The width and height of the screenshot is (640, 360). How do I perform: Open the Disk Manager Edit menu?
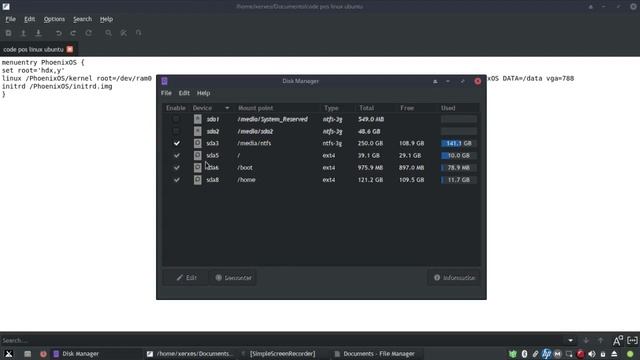(184, 93)
